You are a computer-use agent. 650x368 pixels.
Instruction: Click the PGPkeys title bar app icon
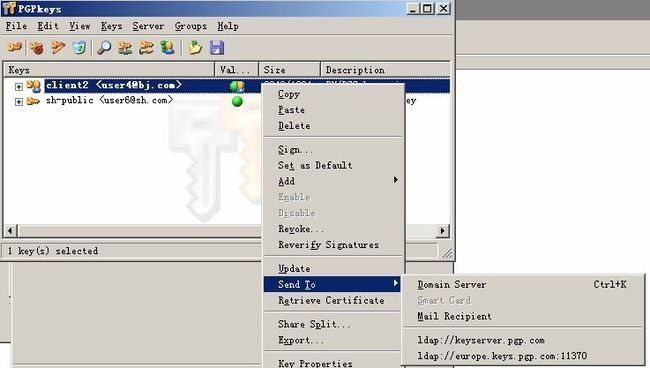(x=9, y=8)
